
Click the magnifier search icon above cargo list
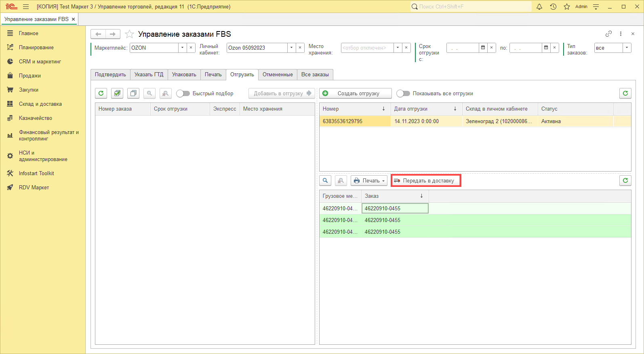coord(325,180)
